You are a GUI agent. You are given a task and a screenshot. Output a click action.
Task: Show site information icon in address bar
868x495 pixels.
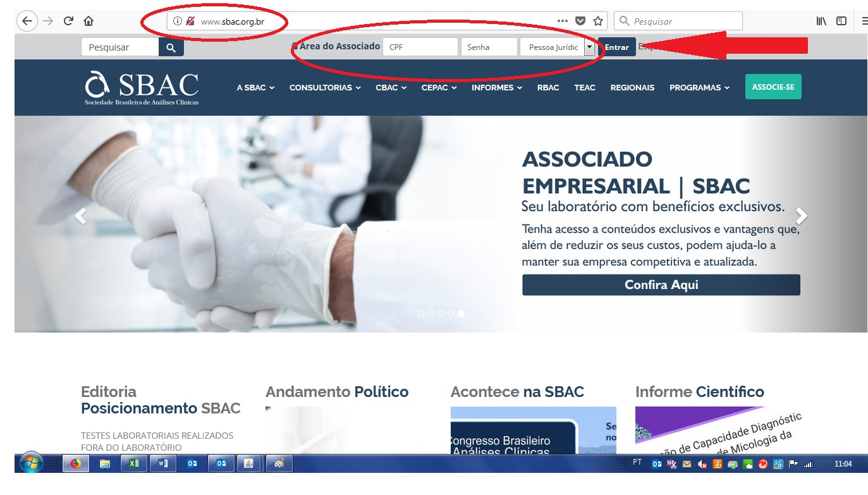[x=178, y=21]
